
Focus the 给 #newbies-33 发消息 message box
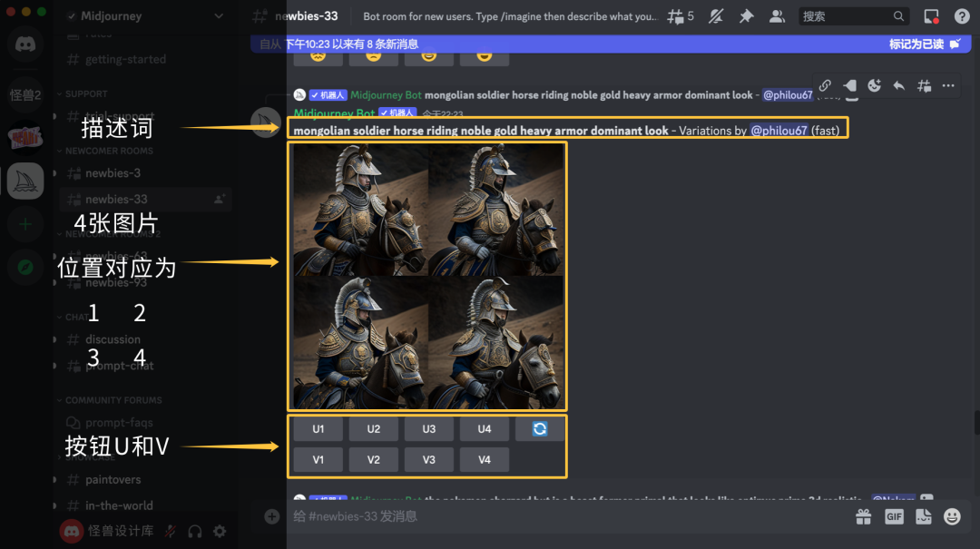563,516
